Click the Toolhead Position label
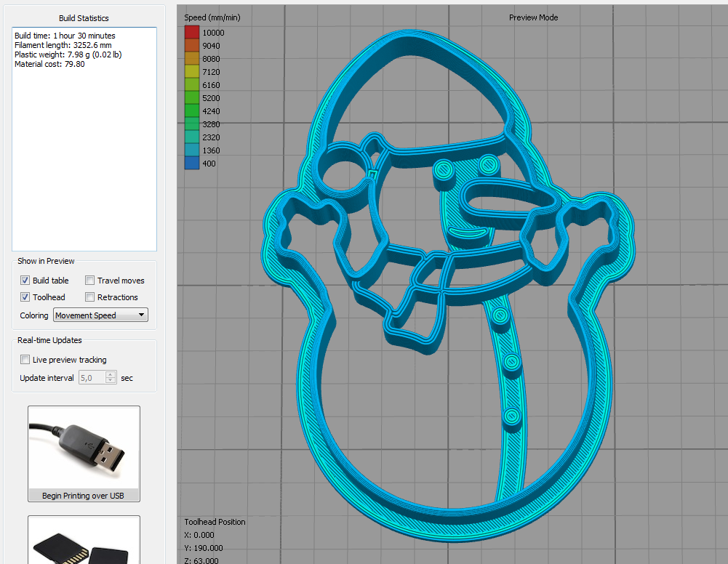 tap(215, 522)
